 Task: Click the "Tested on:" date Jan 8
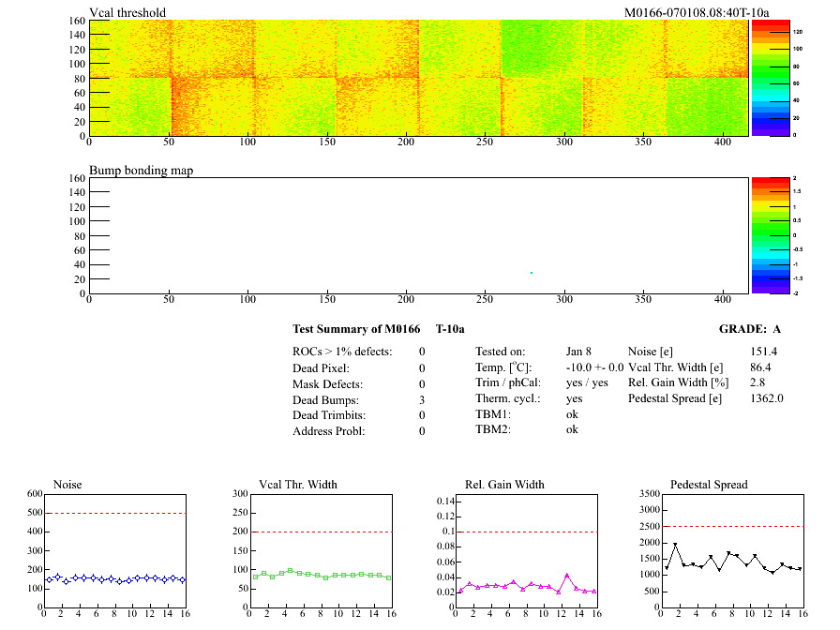(x=578, y=352)
